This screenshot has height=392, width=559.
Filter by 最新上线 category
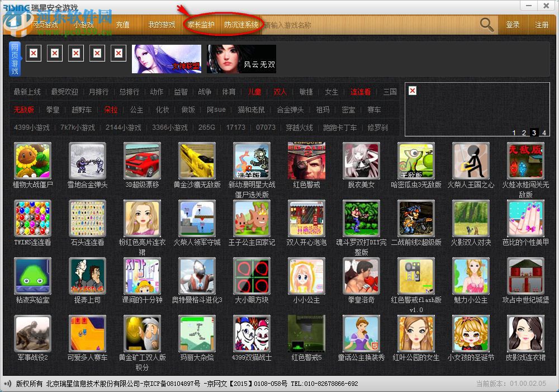tap(27, 92)
